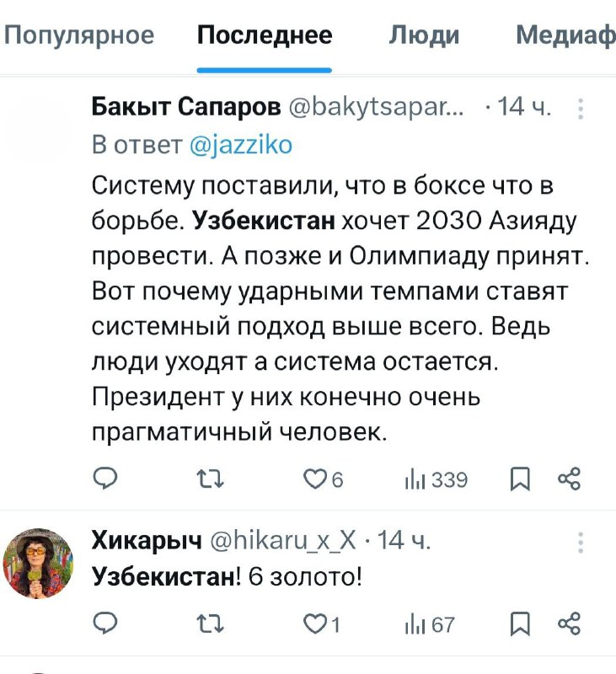616x674 pixels.
Task: View analytics showing 339 views
Action: [436, 479]
